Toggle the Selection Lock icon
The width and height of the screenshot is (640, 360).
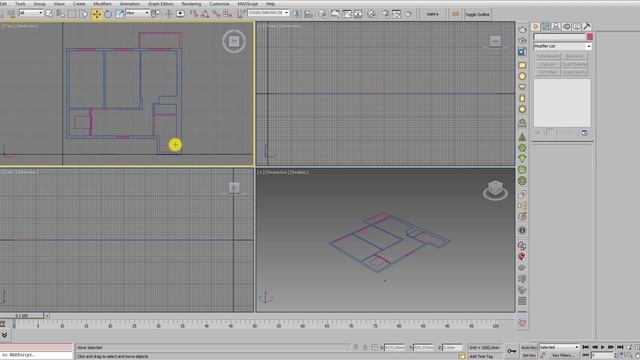pyautogui.click(x=365, y=347)
